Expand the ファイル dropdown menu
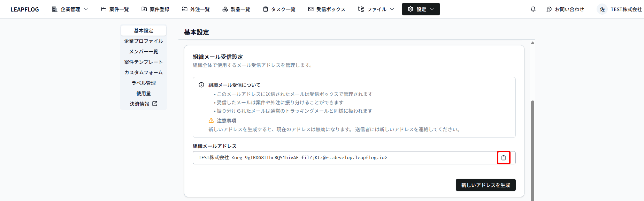This screenshot has width=644, height=201. 376,9
